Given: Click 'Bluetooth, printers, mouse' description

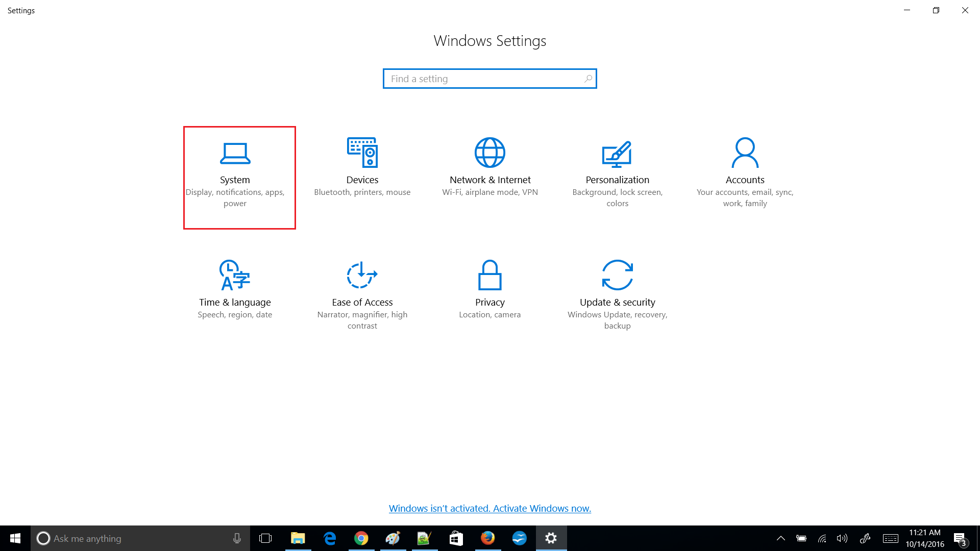Looking at the screenshot, I should coord(362,192).
